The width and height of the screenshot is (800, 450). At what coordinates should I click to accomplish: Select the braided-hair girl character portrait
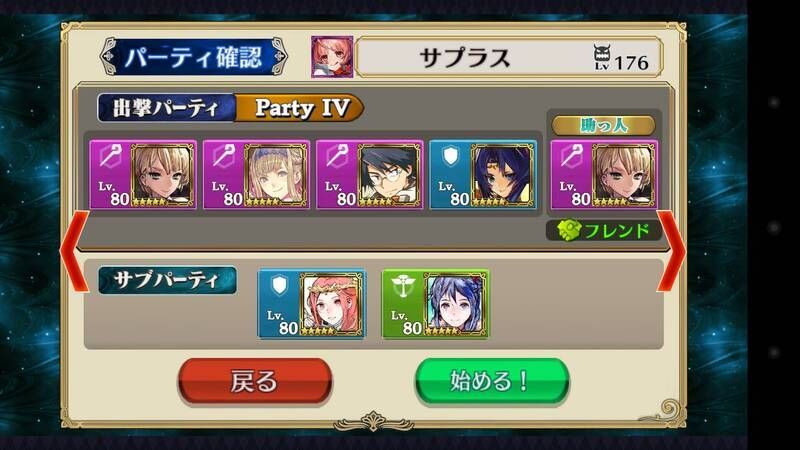(276, 175)
